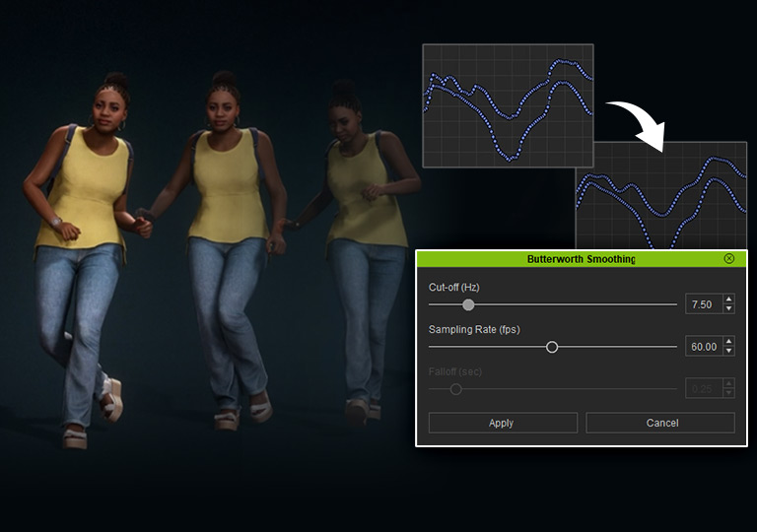Image resolution: width=757 pixels, height=532 pixels.
Task: Click the Falloff value field showing 0.25
Action: (x=703, y=389)
